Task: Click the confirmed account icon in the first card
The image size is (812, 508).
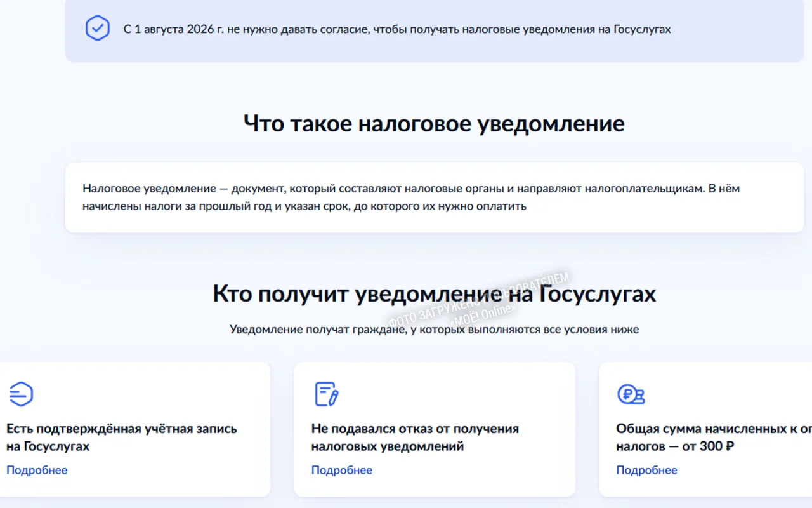Action: click(21, 394)
